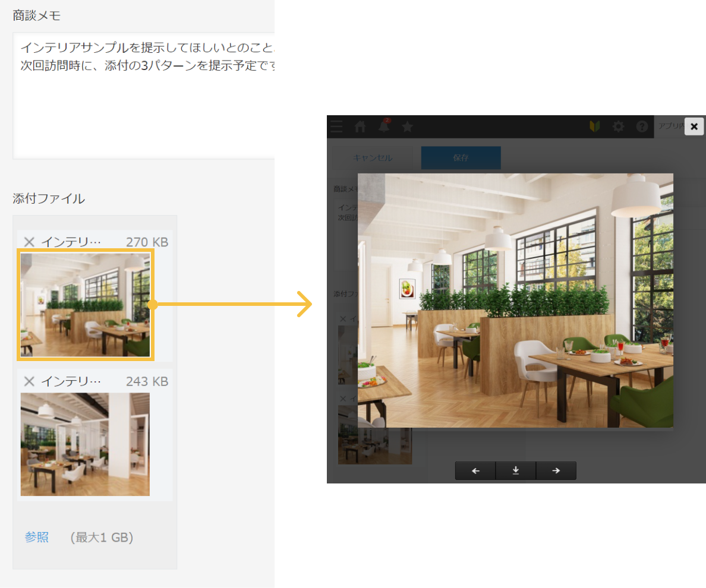706x588 pixels.
Task: Open help via the question mark icon
Action: pyautogui.click(x=642, y=127)
